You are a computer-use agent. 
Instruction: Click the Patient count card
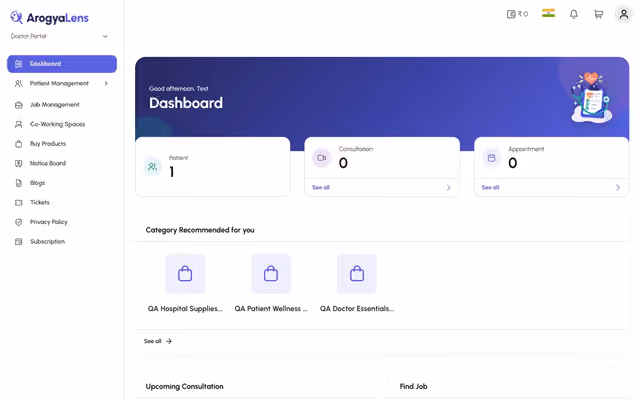click(x=213, y=167)
